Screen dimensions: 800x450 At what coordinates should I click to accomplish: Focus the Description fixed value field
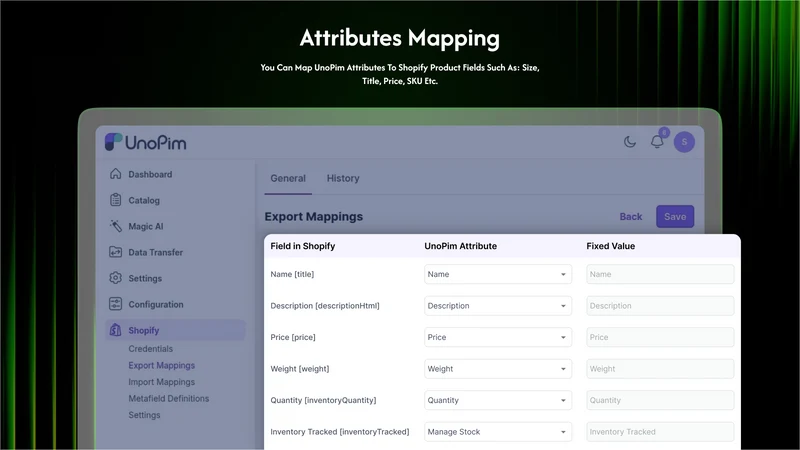coord(660,306)
